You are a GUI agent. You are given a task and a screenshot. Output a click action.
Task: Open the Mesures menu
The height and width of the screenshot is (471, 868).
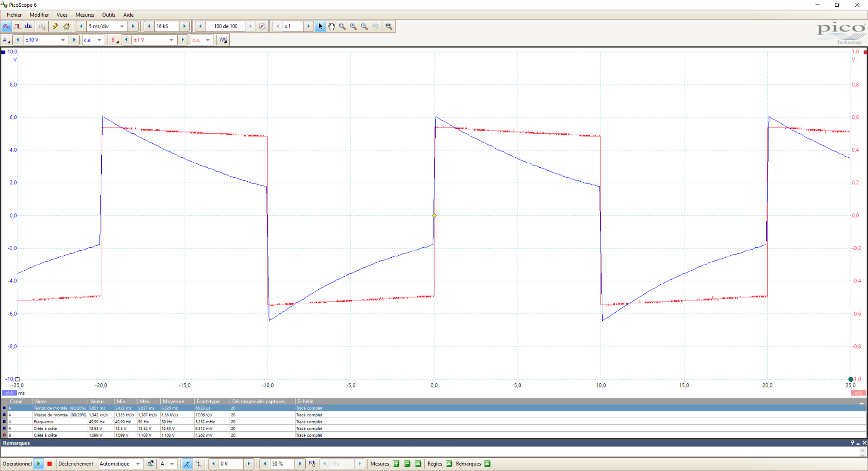click(x=85, y=15)
